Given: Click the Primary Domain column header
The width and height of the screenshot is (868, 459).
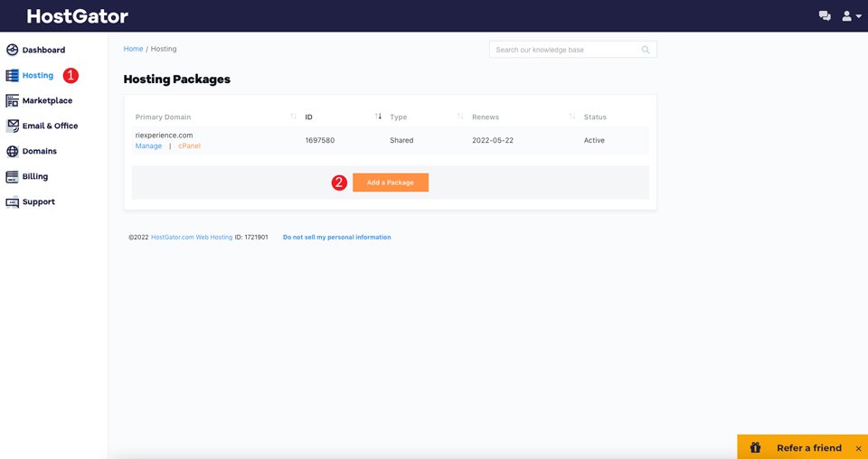Looking at the screenshot, I should [x=163, y=117].
